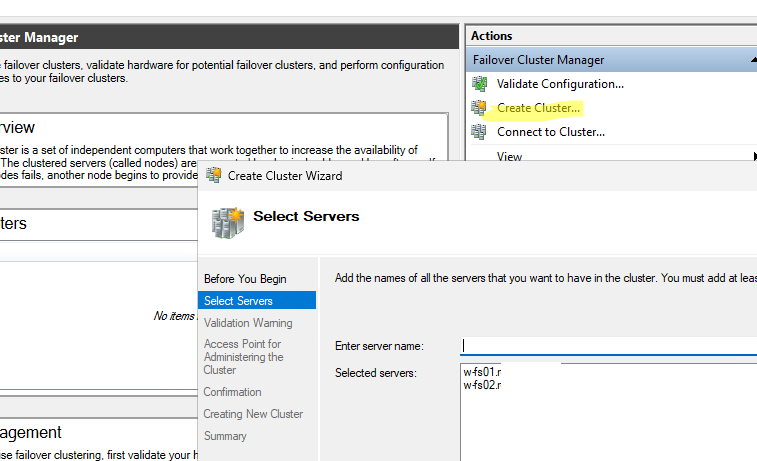Open the Validate Configuration... action text
This screenshot has width=757, height=461.
tap(560, 84)
